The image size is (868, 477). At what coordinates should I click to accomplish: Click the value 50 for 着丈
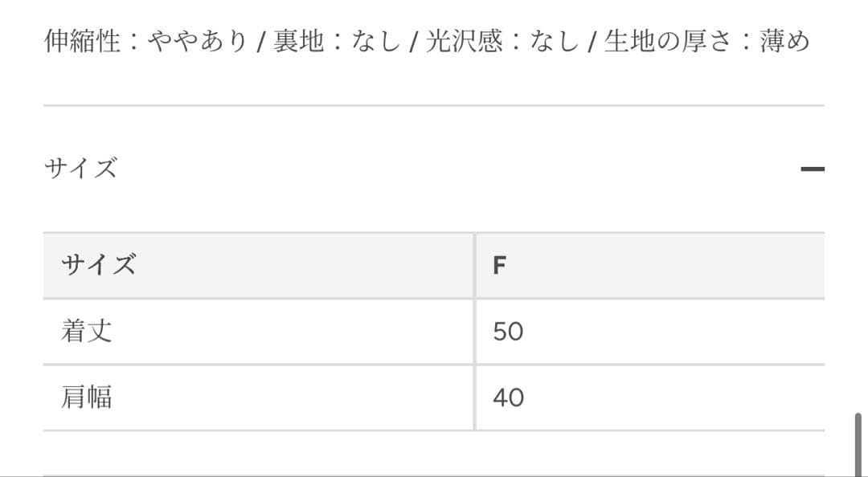point(509,331)
